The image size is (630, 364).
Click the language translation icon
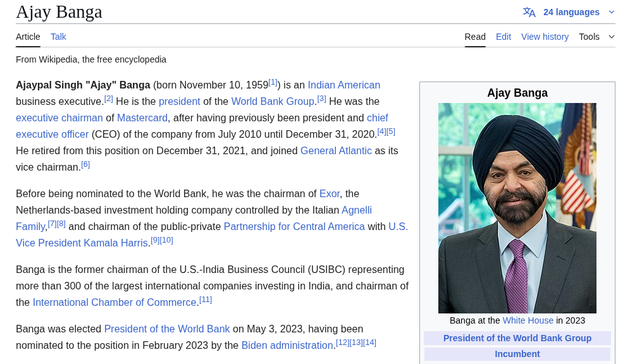coord(529,12)
